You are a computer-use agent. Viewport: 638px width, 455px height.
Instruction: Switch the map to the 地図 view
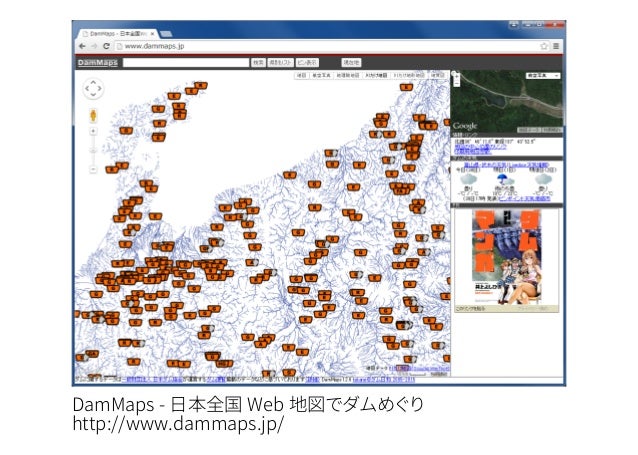point(301,75)
